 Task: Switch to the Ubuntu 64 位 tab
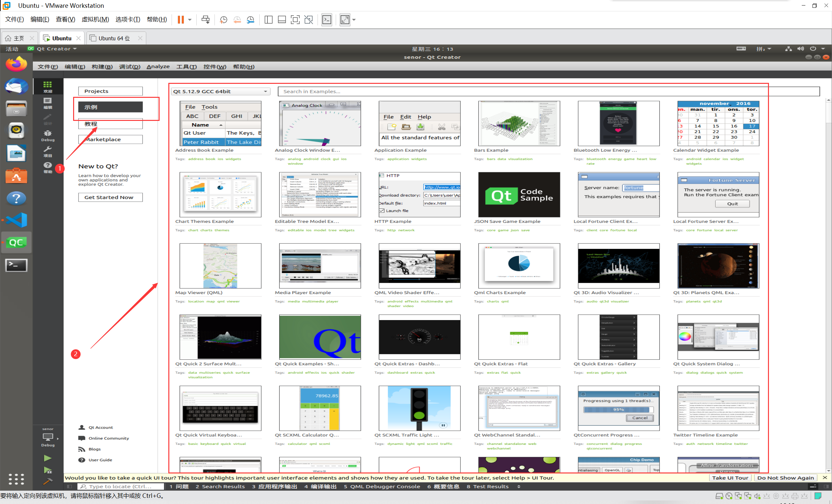(x=114, y=38)
